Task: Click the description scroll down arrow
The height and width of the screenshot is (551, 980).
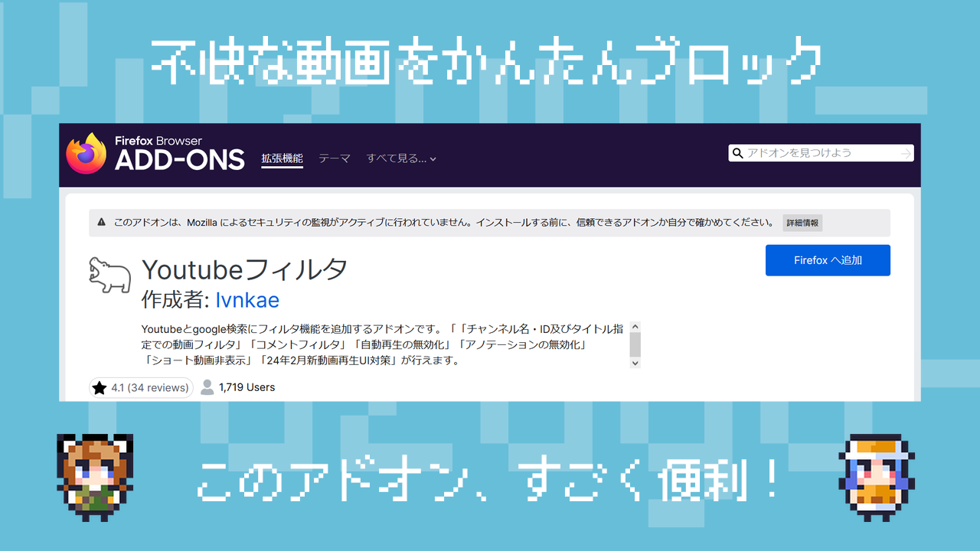Action: pos(634,363)
